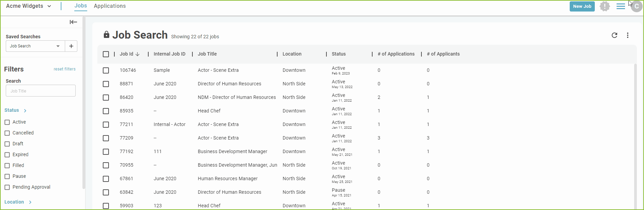Check the Expired status filter
Image resolution: width=644 pixels, height=210 pixels.
point(7,155)
